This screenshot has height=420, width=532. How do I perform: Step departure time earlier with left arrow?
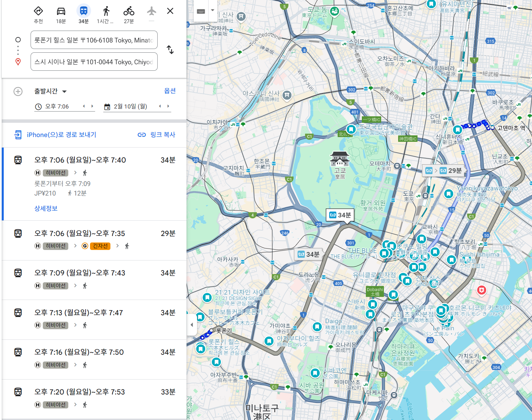coord(84,106)
